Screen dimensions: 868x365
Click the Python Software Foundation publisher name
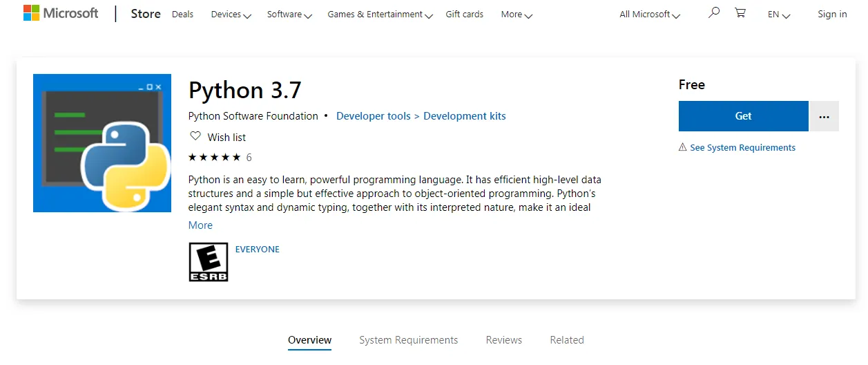(x=253, y=116)
